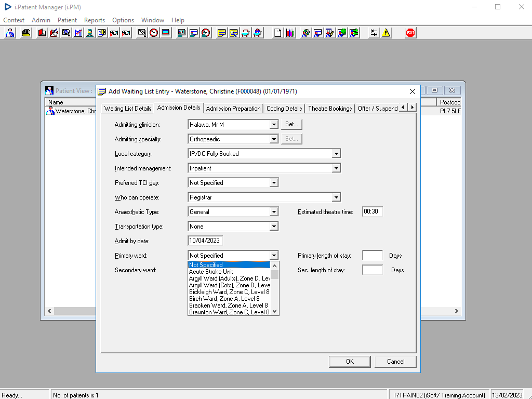Click the right arrow to scroll tabs
The height and width of the screenshot is (399, 532).
click(412, 107)
